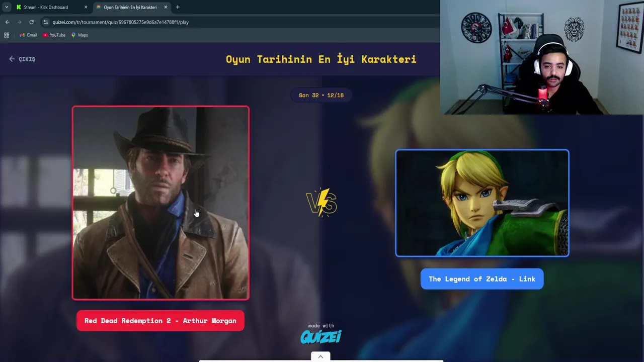This screenshot has width=644, height=362.
Task: Pick the Link character image
Action: [482, 203]
